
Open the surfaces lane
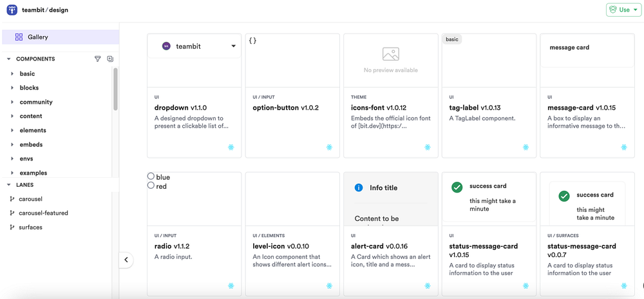click(30, 227)
